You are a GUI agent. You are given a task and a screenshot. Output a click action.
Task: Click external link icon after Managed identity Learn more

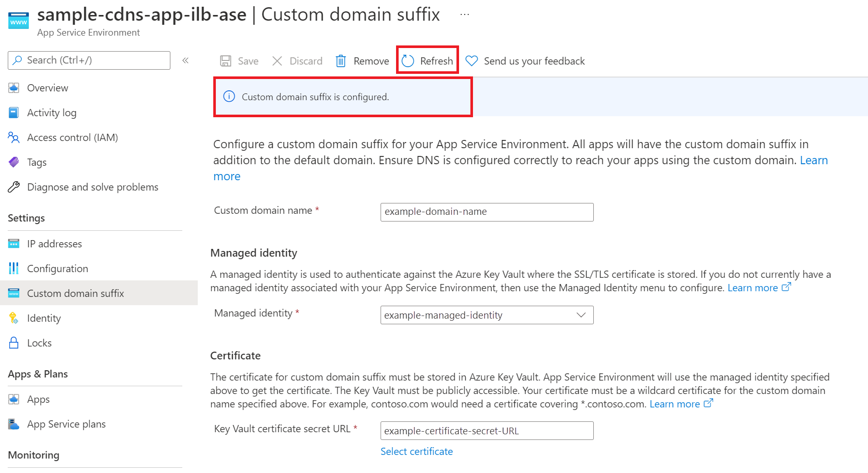(x=786, y=287)
